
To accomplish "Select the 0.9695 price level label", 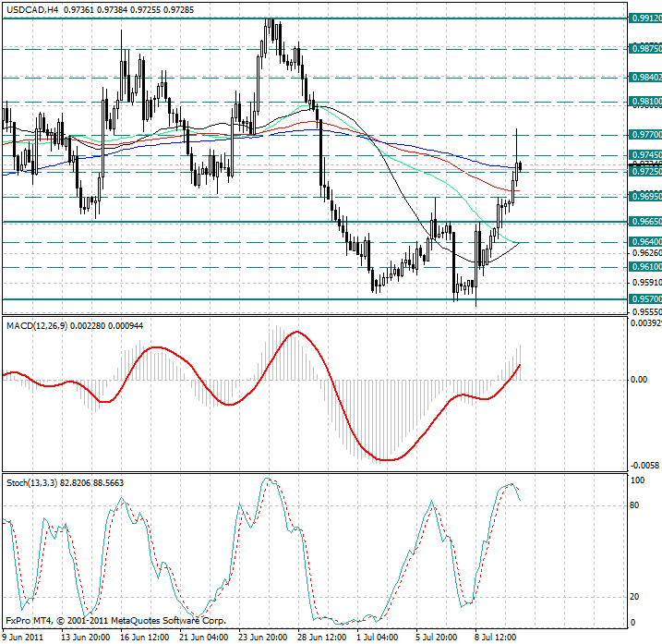I will pyautogui.click(x=644, y=197).
